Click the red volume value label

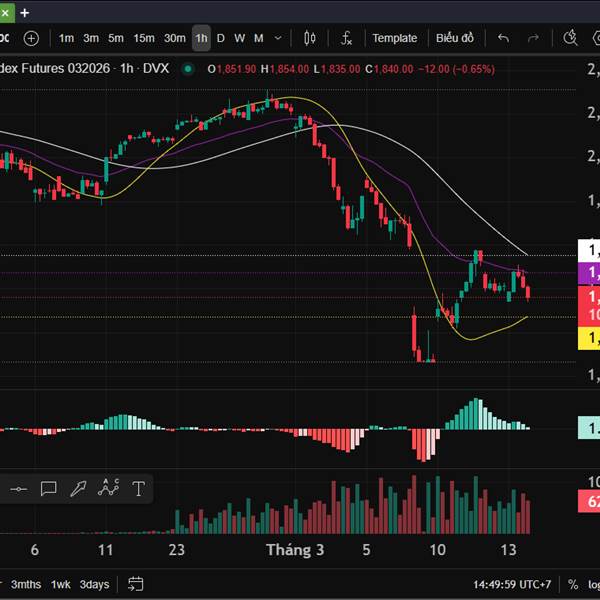589,502
